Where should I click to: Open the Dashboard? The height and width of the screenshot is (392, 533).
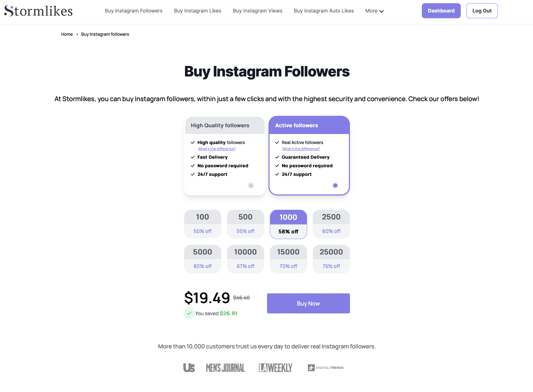tap(441, 11)
